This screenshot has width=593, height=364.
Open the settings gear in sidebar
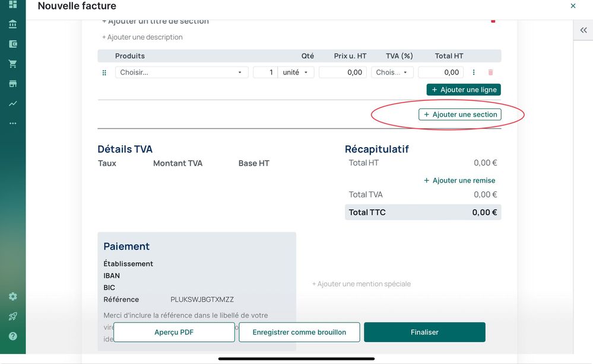(x=12, y=296)
